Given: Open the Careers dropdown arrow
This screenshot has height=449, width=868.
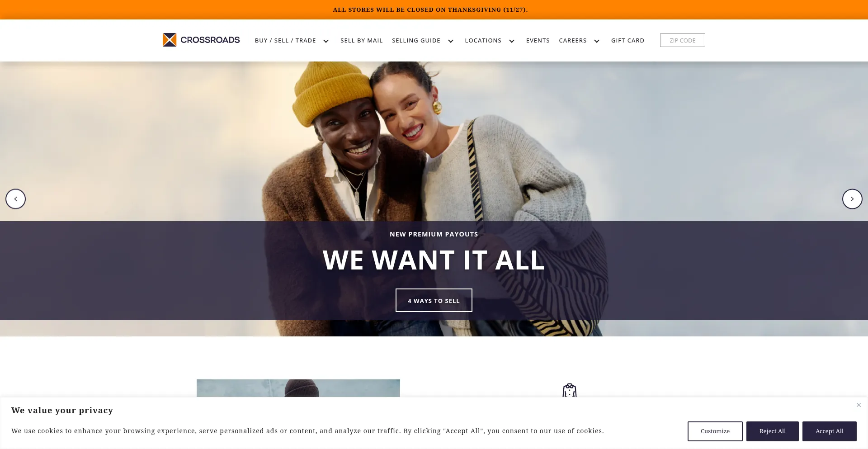Looking at the screenshot, I should [597, 41].
